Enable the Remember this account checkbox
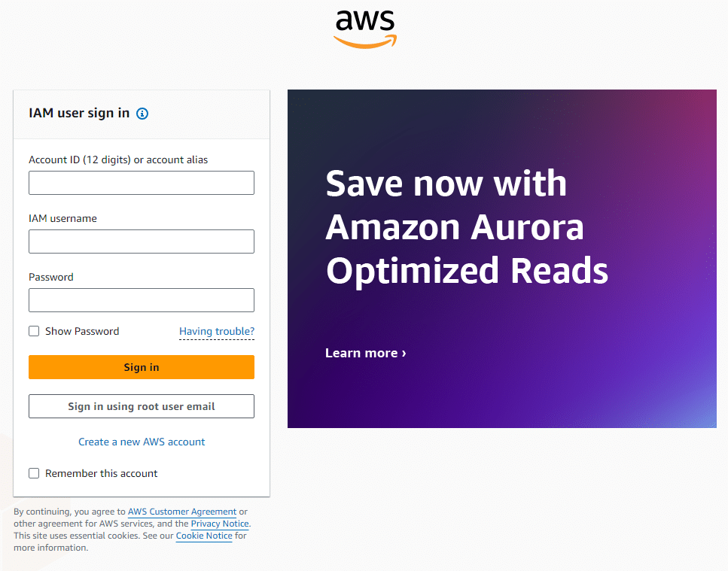The width and height of the screenshot is (728, 571). point(34,473)
